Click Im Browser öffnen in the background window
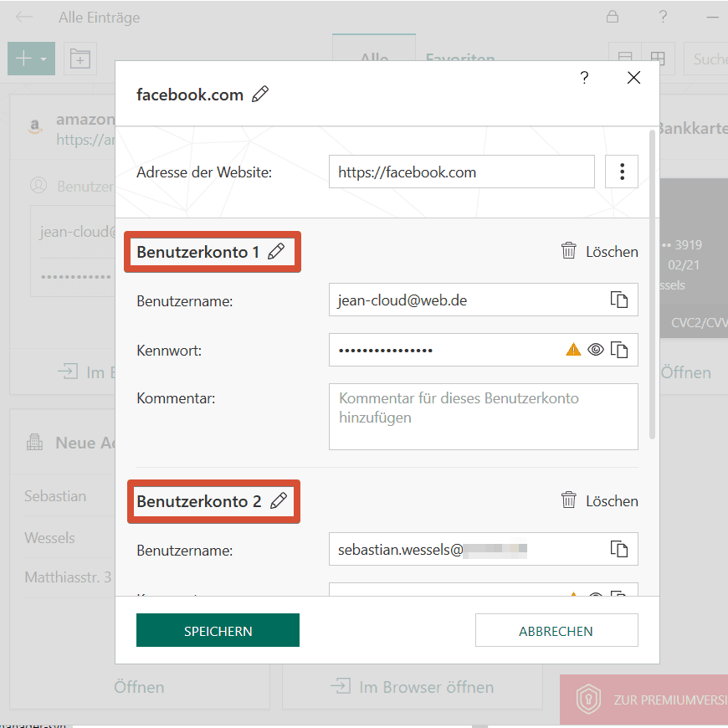728x728 pixels. pos(413,687)
